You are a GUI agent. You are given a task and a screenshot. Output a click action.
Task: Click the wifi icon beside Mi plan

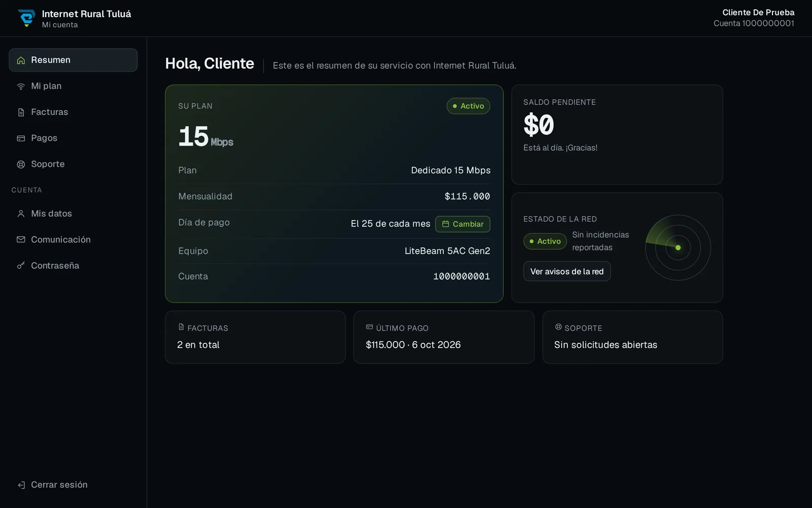click(21, 86)
